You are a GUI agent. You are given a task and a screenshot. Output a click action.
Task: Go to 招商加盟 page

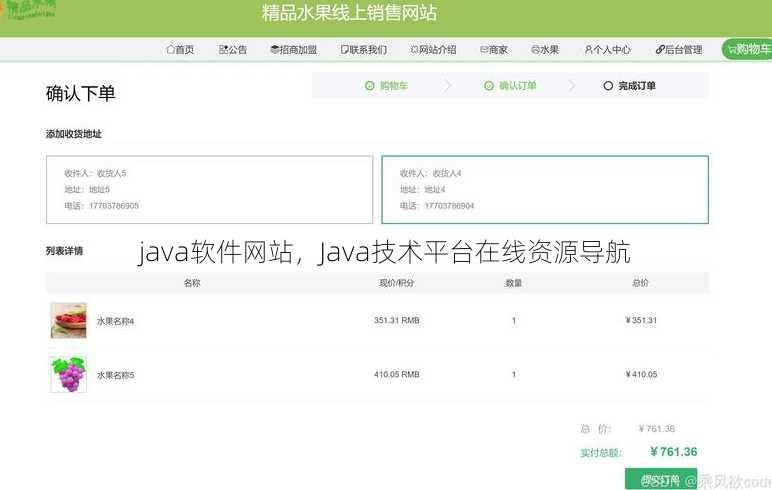[x=293, y=50]
